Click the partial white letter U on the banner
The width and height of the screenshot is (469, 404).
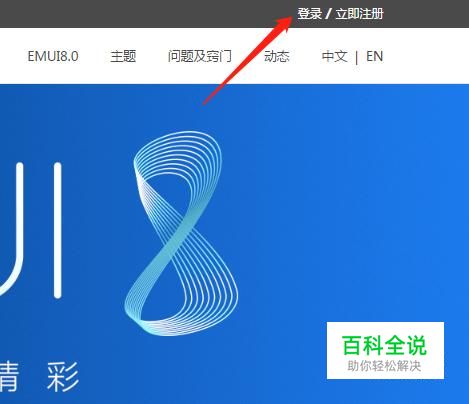point(12,229)
